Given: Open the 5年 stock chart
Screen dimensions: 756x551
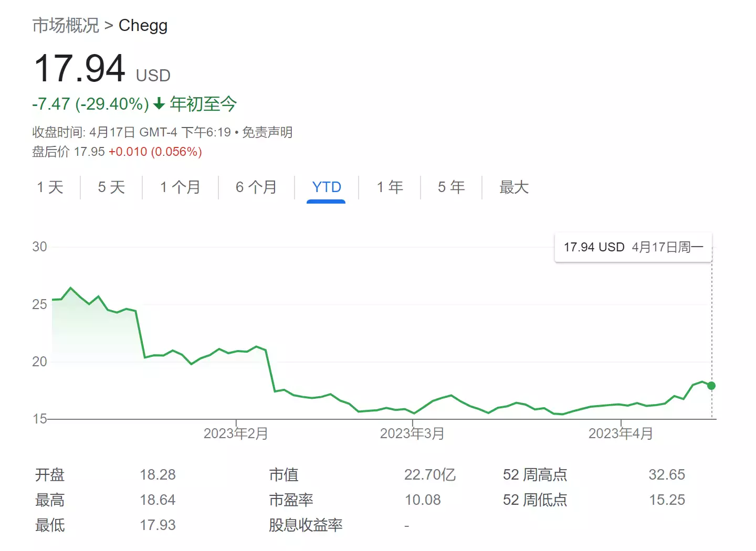Looking at the screenshot, I should pyautogui.click(x=450, y=187).
